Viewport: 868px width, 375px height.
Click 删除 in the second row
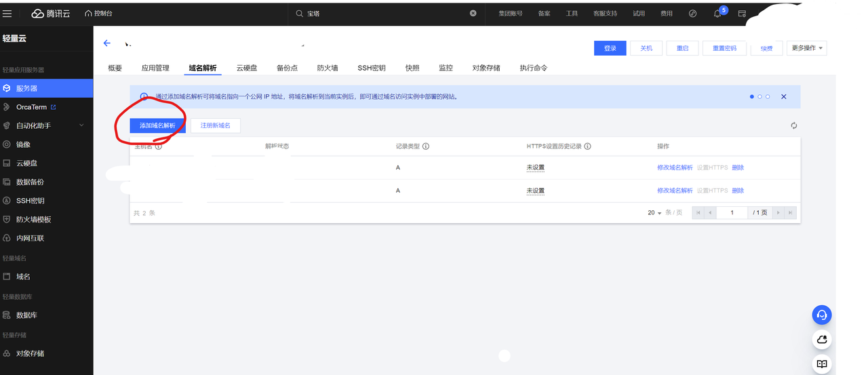[738, 191]
